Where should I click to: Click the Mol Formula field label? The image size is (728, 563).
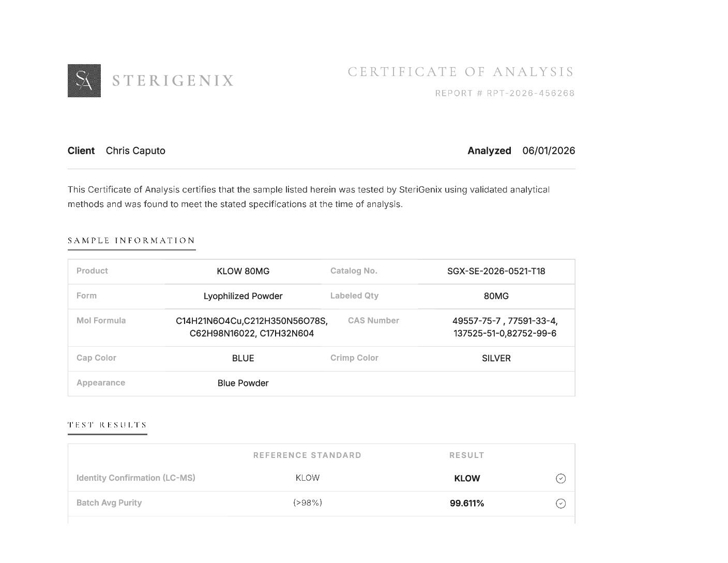point(101,320)
